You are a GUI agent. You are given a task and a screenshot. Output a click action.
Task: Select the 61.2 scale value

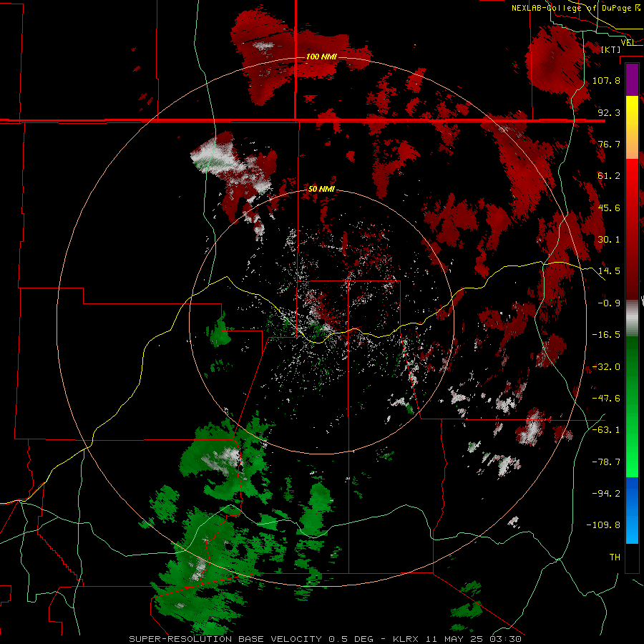click(x=609, y=176)
